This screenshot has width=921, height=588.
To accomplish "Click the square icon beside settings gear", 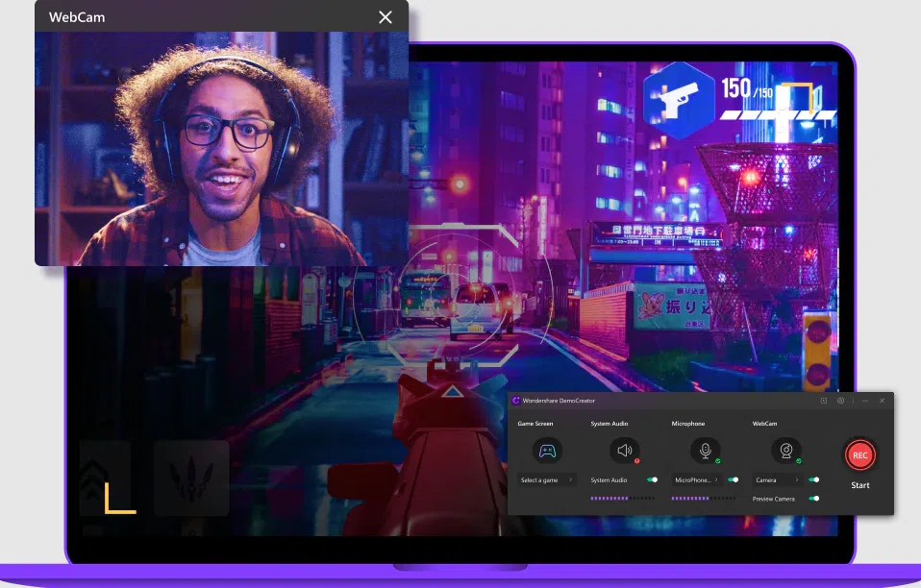I will pyautogui.click(x=823, y=401).
